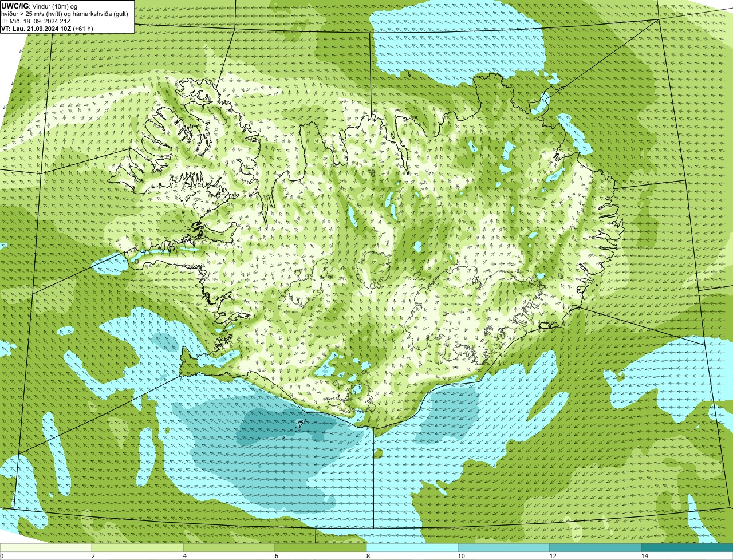Select the 'VT: Lau. 21.09.2024 10Z (+61 h)' line
The image size is (733, 560).
click(x=47, y=28)
